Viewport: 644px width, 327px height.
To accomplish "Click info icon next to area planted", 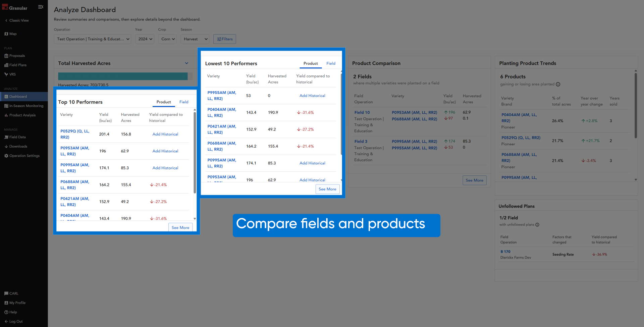I will click(558, 85).
